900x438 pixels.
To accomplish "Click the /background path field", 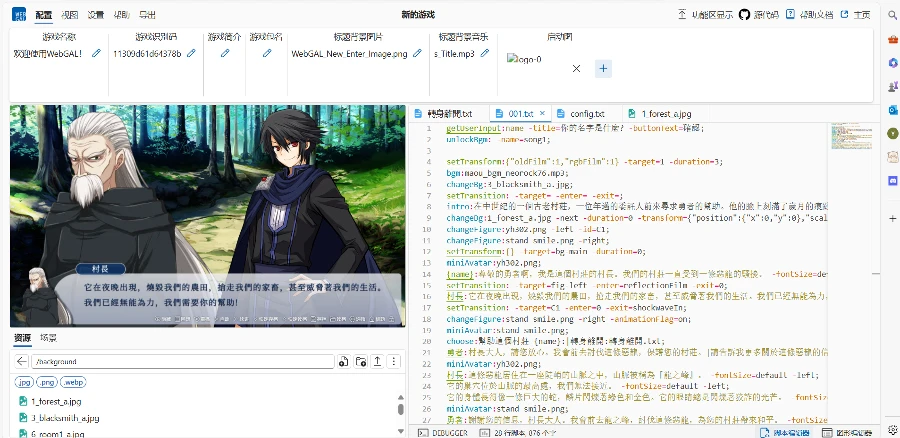I will 183,362.
